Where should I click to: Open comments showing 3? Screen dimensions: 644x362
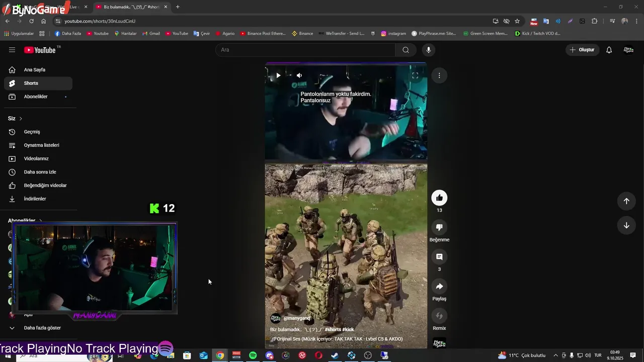coord(439,257)
